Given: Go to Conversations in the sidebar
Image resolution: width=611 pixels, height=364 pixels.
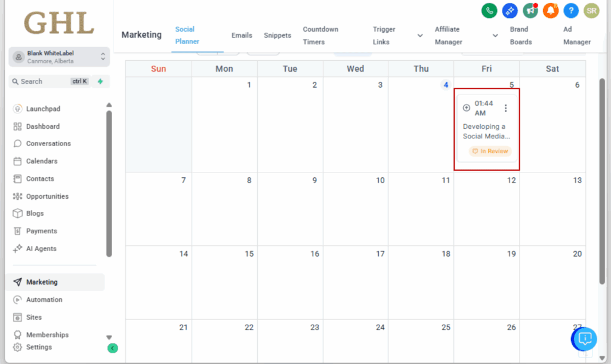Looking at the screenshot, I should 48,143.
